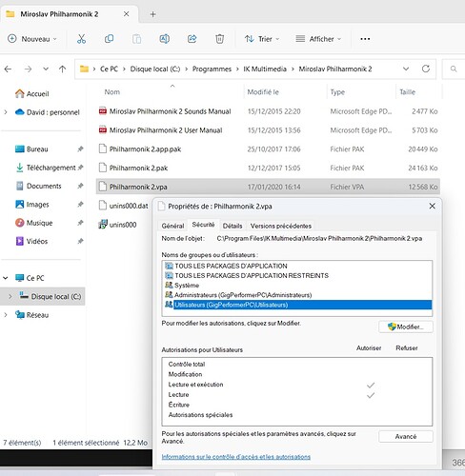Open Bureau in the sidebar
The height and width of the screenshot is (476, 465).
point(31,149)
